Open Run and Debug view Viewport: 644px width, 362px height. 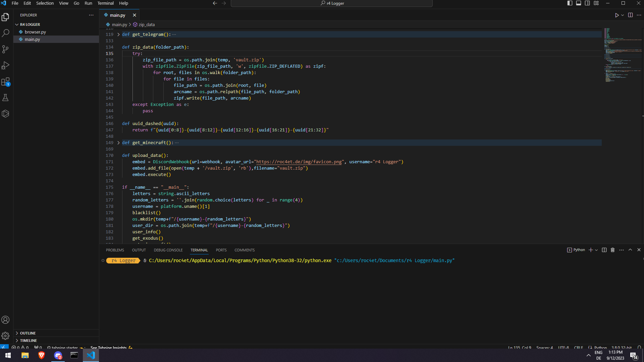click(5, 65)
